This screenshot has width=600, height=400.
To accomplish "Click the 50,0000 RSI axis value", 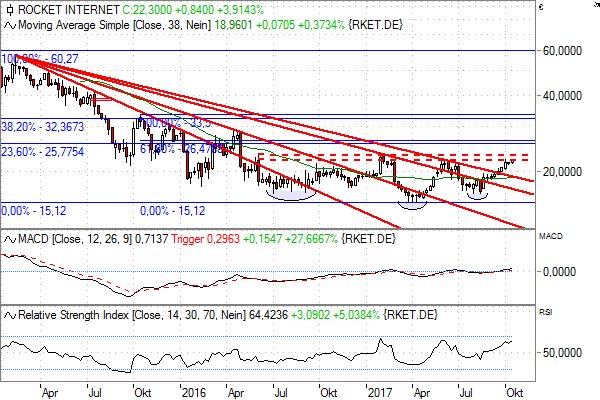I will tap(562, 353).
